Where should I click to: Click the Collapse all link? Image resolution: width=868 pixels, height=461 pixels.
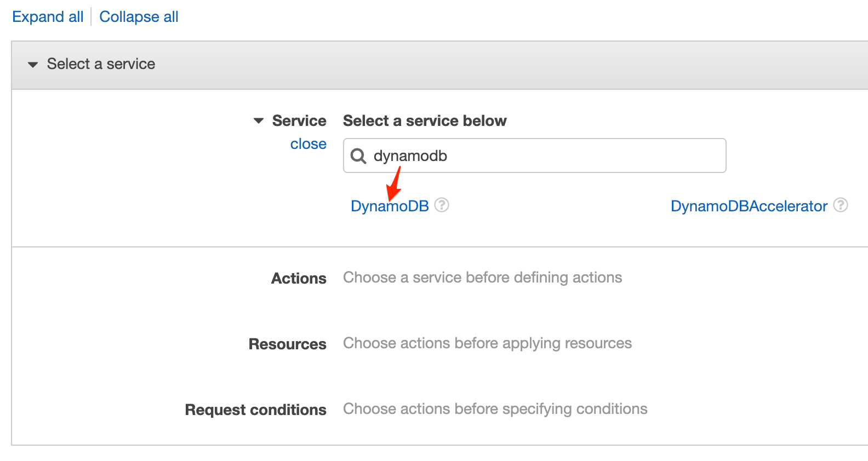point(139,17)
